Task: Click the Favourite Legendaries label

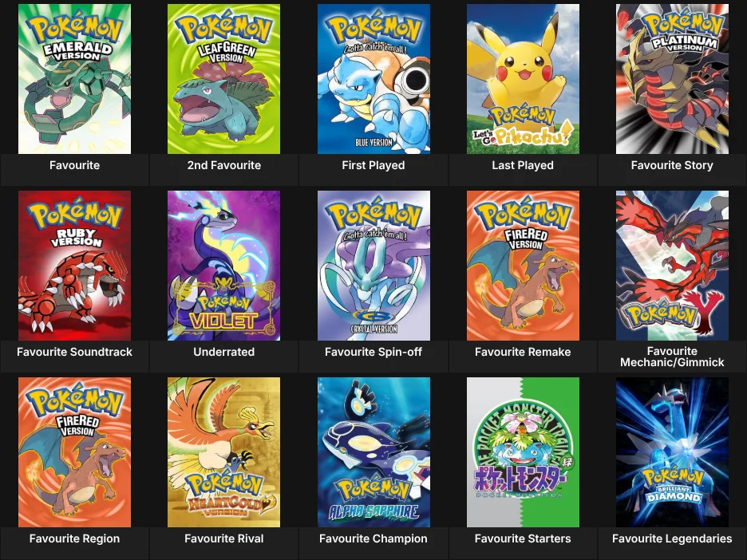Action: pyautogui.click(x=672, y=538)
